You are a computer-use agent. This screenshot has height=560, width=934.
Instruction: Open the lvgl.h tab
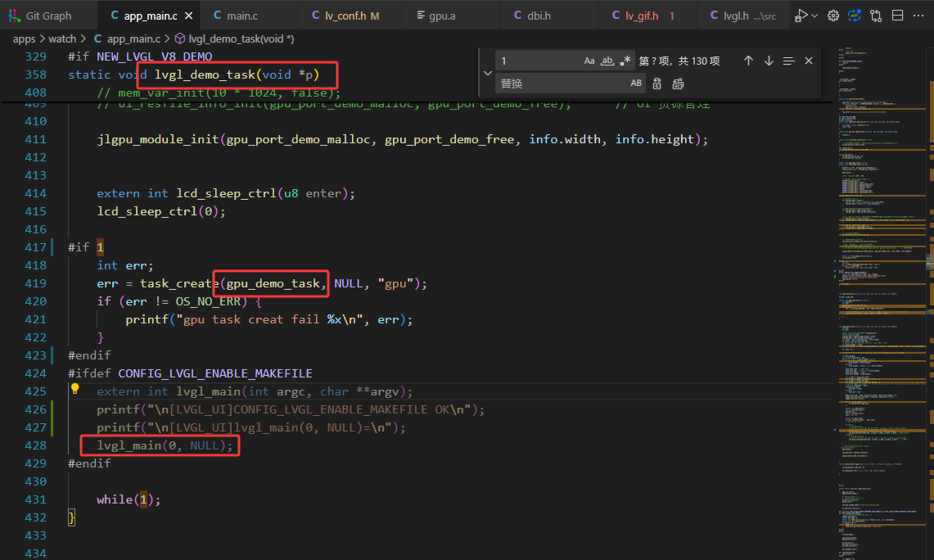click(742, 16)
